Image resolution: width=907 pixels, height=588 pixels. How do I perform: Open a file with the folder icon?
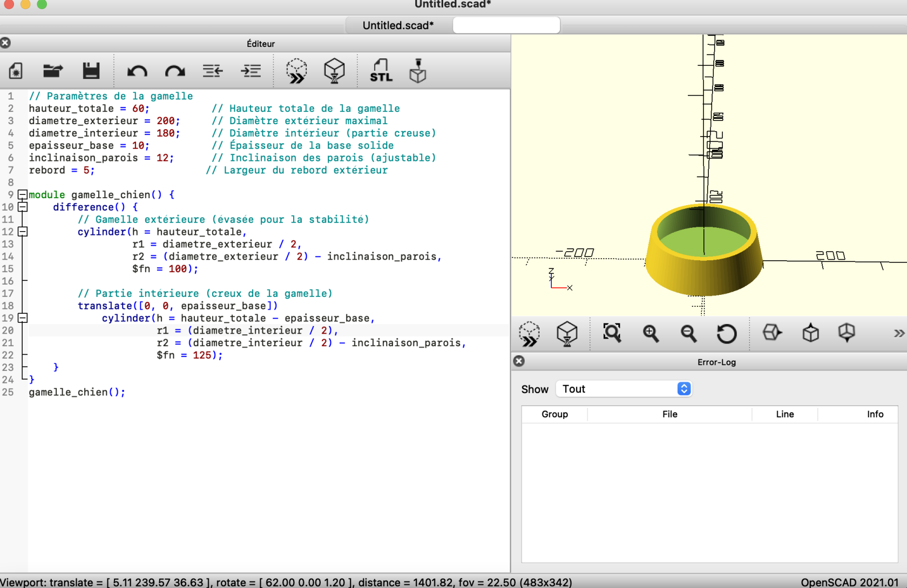[53, 71]
